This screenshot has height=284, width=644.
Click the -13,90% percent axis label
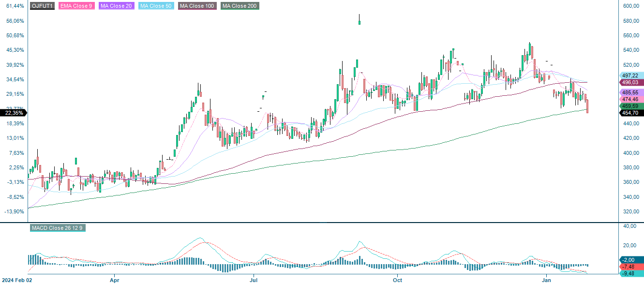(x=13, y=211)
